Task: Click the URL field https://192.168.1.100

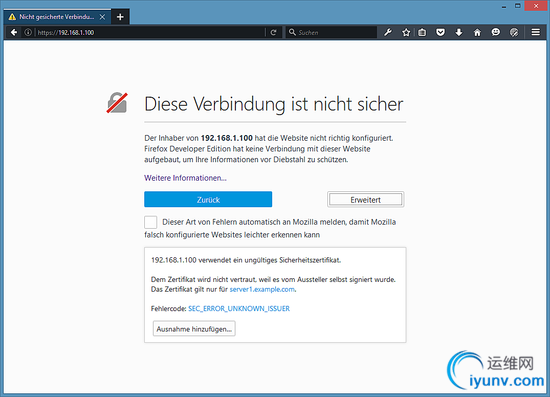Action: [x=151, y=32]
